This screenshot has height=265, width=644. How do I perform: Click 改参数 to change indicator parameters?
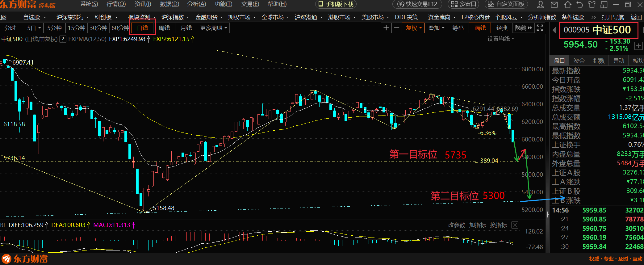457,225
